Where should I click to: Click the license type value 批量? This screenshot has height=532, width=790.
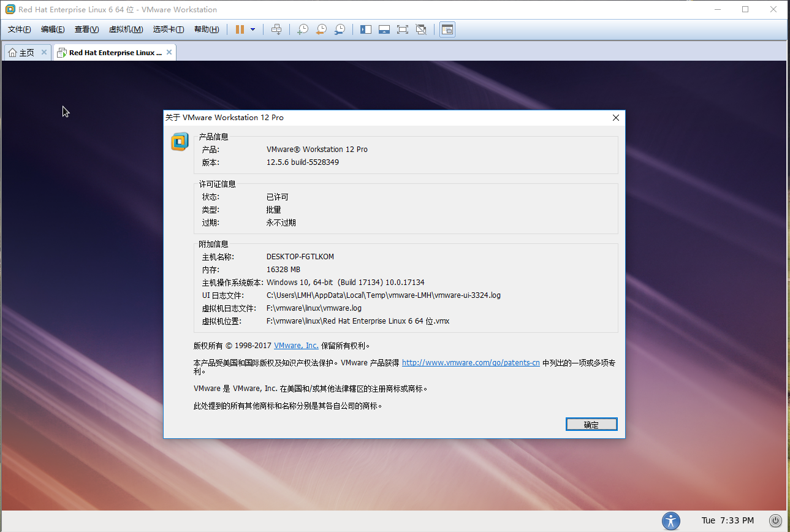[x=274, y=210]
